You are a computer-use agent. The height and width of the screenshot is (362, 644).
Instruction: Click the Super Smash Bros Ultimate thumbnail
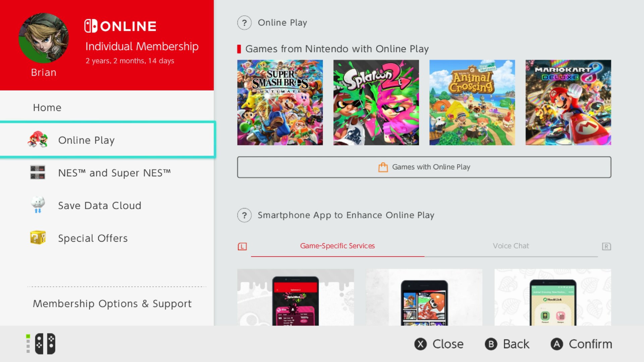[280, 103]
